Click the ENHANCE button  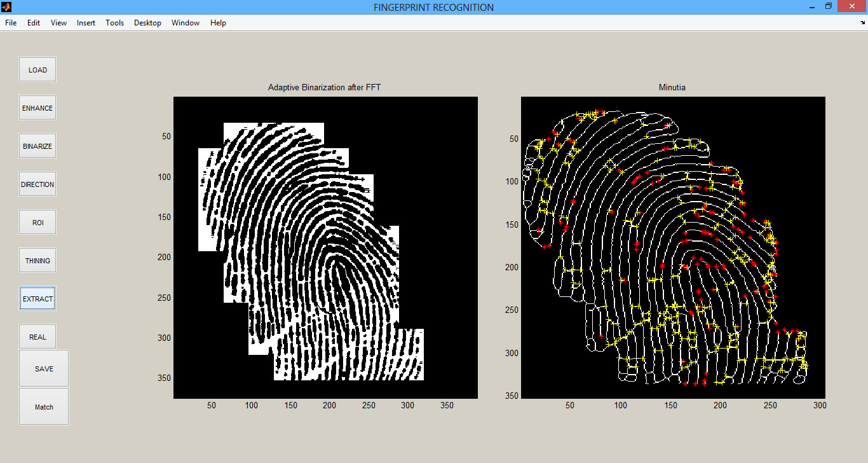(x=37, y=108)
